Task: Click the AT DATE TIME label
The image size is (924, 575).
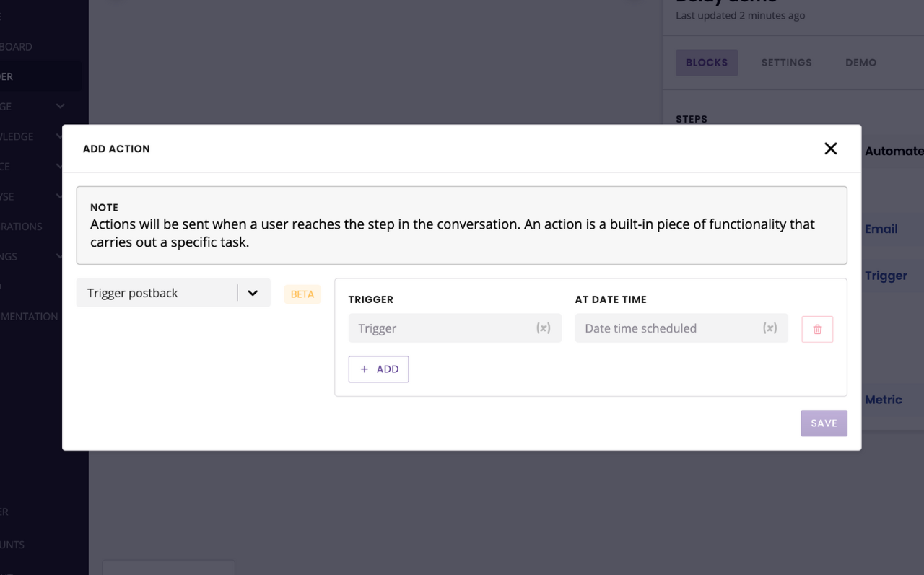Action: tap(611, 299)
